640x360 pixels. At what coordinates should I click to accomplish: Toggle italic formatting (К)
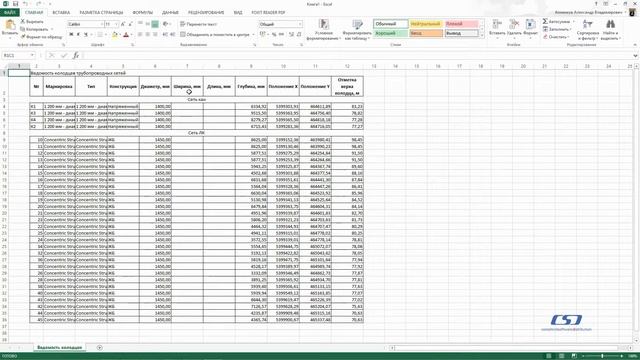78,35
